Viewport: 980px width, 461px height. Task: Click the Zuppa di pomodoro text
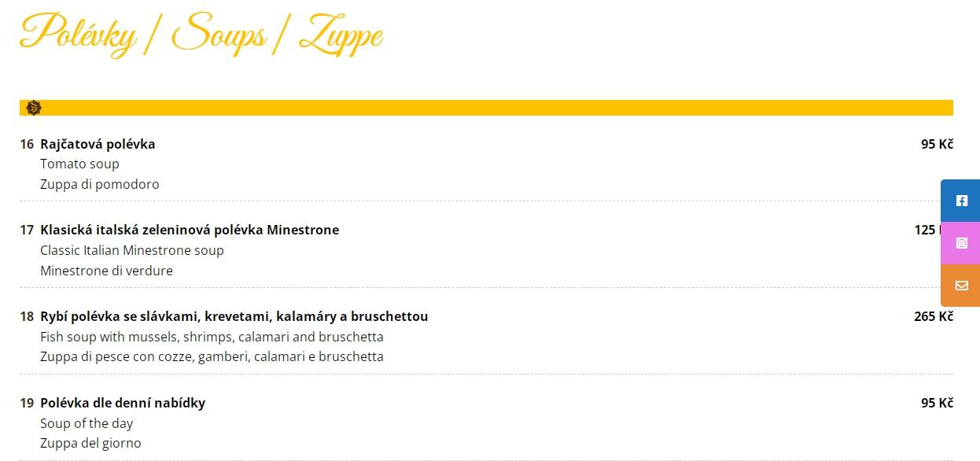(100, 184)
